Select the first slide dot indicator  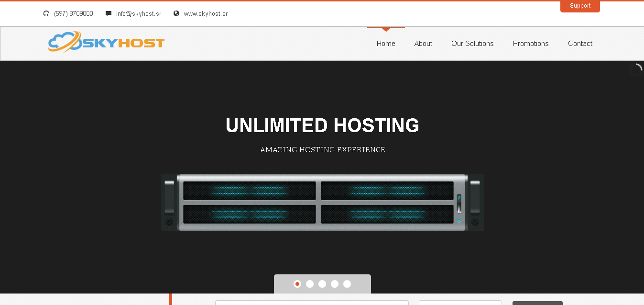(297, 284)
